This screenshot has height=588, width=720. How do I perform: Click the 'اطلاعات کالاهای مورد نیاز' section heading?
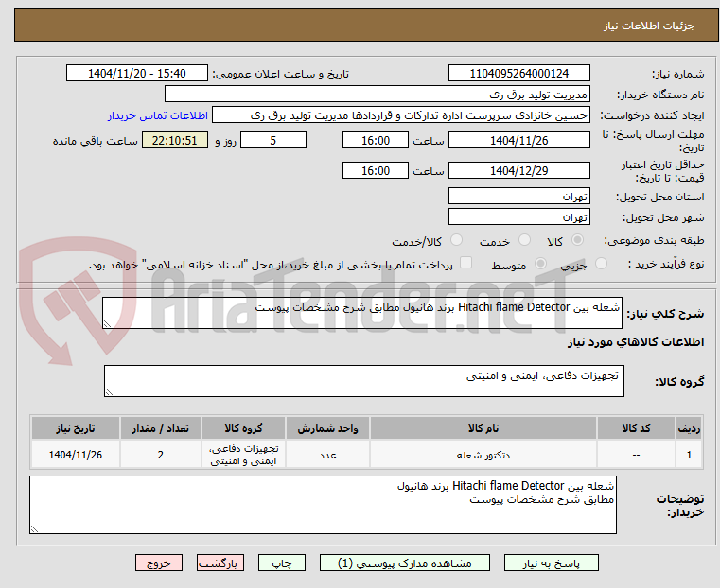pos(636,342)
